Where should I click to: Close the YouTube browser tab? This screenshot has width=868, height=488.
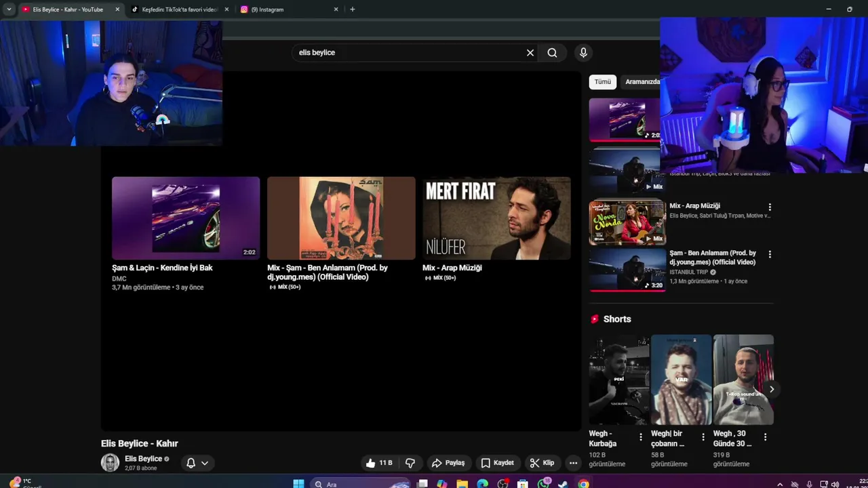tap(117, 9)
